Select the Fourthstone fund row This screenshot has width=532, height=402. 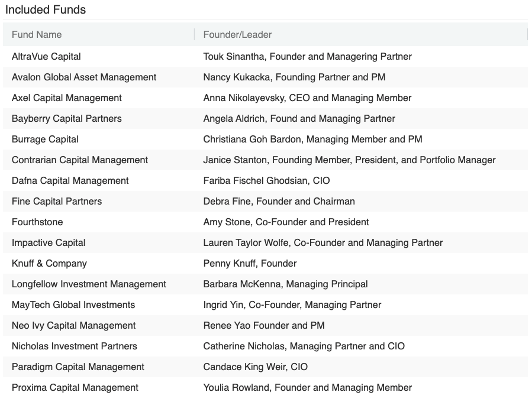pyautogui.click(x=37, y=222)
